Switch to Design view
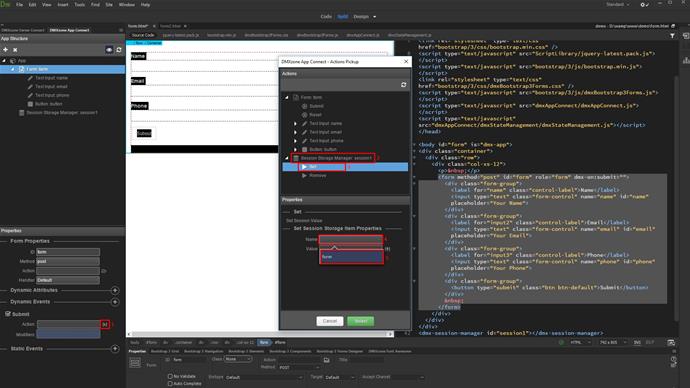690x388 pixels. 361,17
